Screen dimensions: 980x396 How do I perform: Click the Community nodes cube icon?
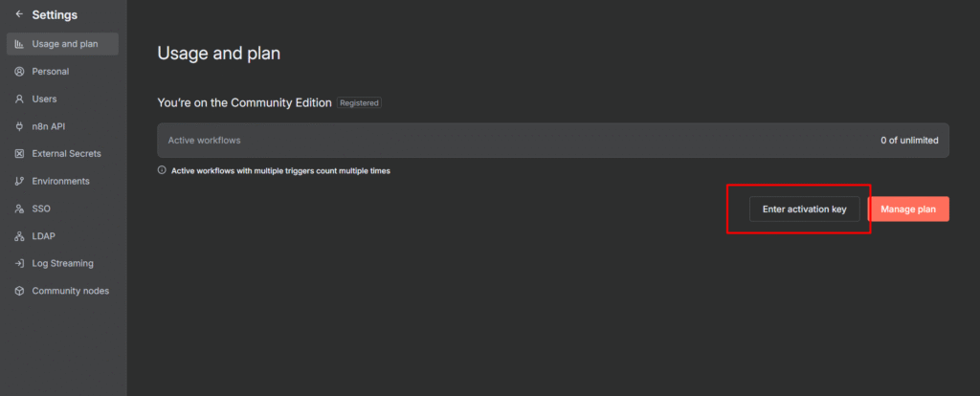19,291
